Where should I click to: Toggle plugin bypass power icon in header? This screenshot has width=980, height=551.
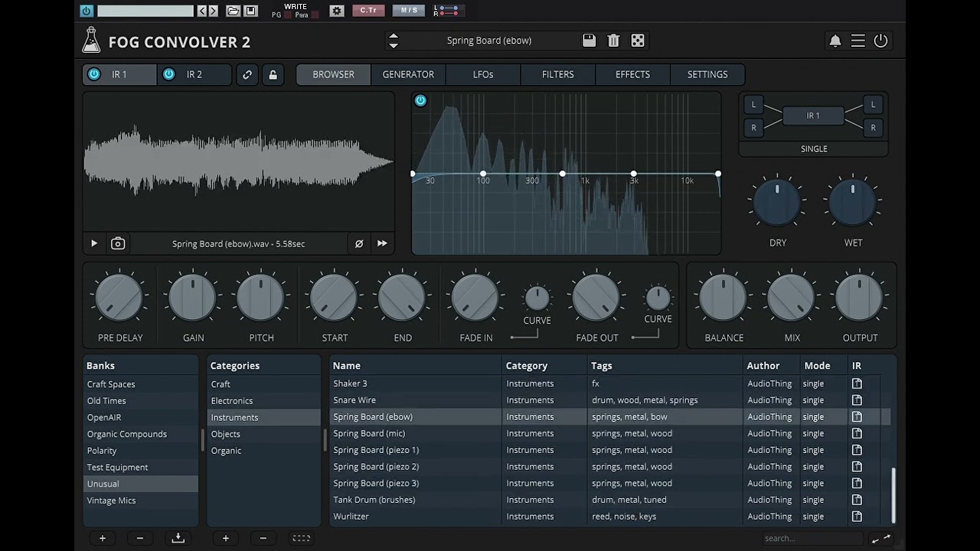pyautogui.click(x=881, y=41)
